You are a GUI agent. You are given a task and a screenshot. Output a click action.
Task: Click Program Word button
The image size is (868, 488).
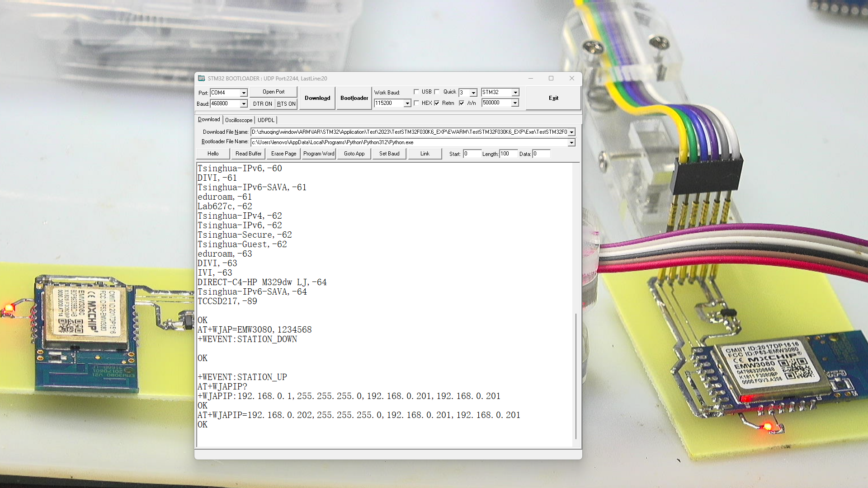[318, 154]
